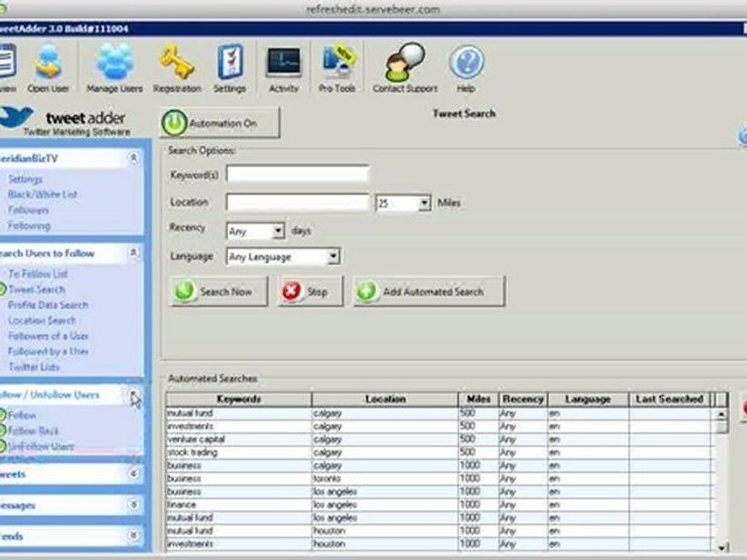
Task: Click the Open User icon
Action: click(48, 62)
